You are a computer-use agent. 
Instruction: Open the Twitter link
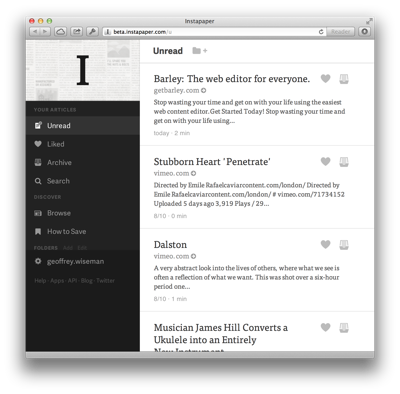coord(105,281)
